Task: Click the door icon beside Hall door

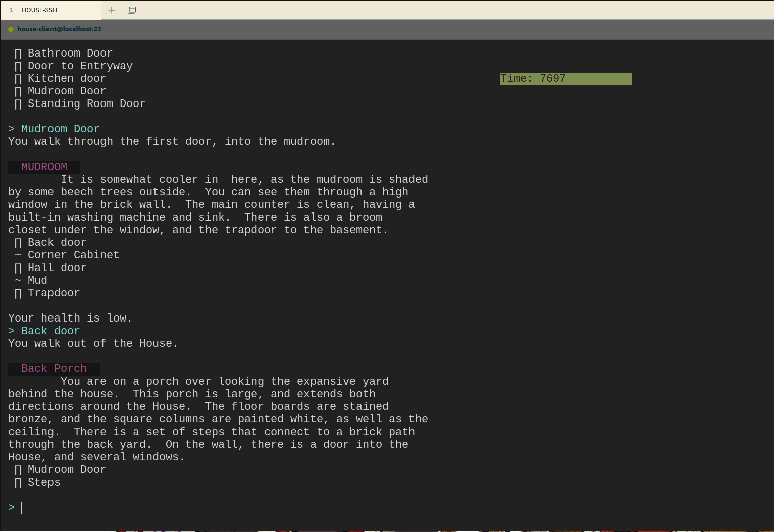Action: pyautogui.click(x=18, y=268)
